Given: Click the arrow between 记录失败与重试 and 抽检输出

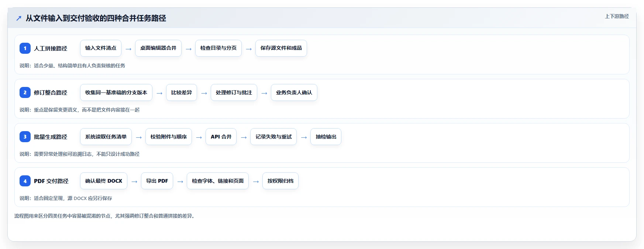Looking at the screenshot, I should (304, 137).
